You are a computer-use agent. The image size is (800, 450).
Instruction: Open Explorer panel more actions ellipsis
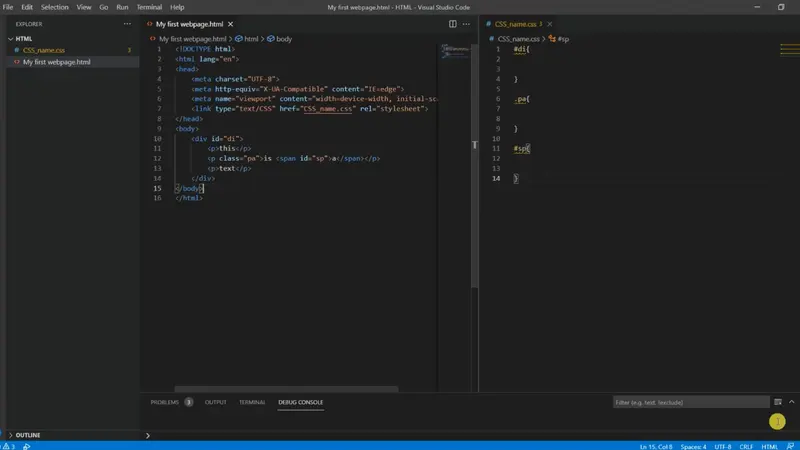coord(127,24)
